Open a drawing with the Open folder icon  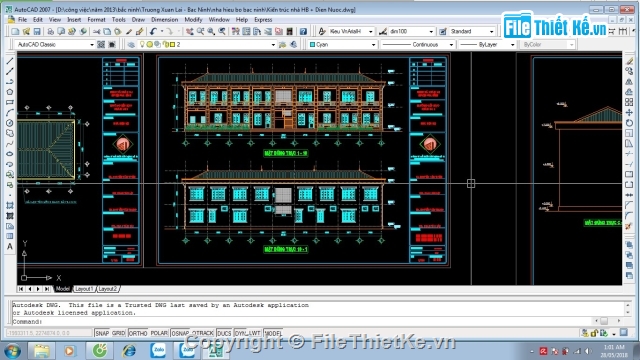coord(26,31)
